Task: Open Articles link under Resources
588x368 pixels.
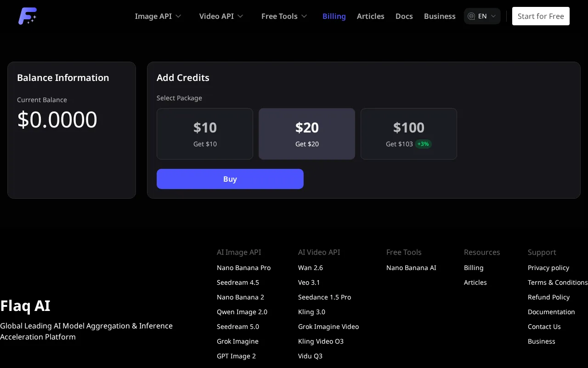Action: point(475,282)
